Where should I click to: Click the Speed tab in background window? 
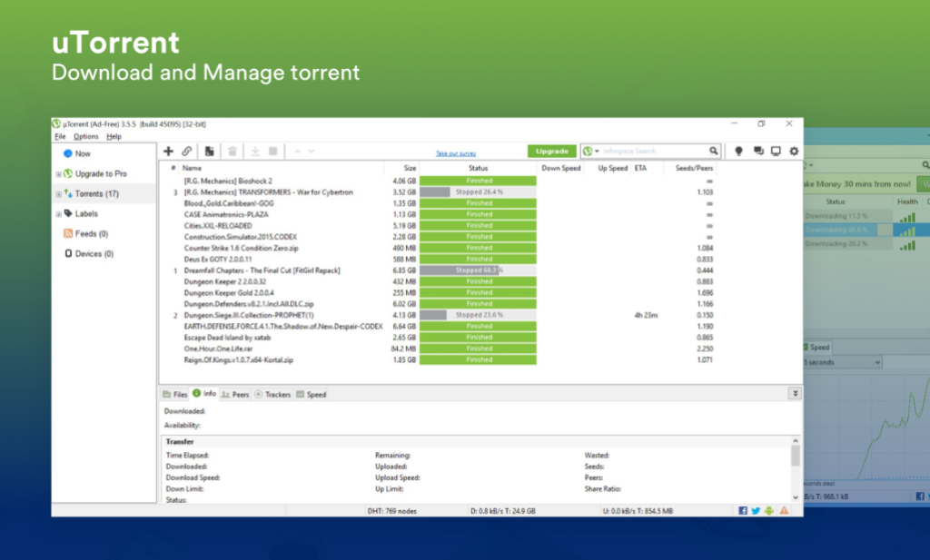(x=819, y=348)
